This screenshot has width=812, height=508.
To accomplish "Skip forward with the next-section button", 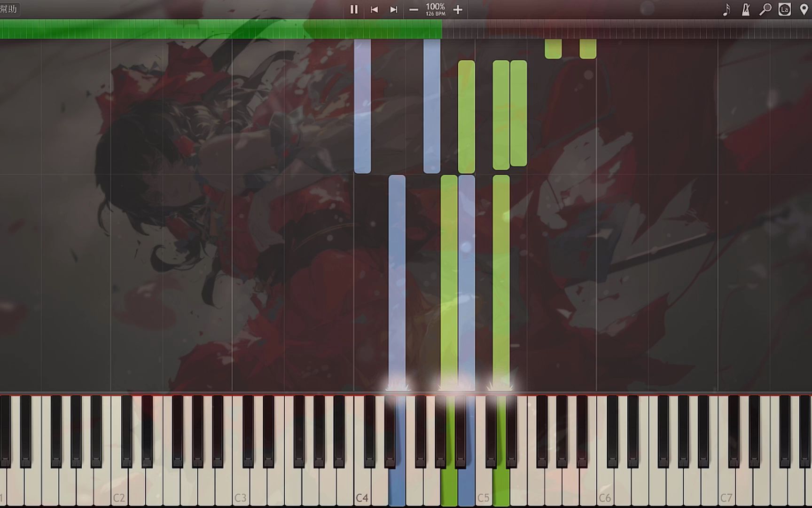I will tap(394, 9).
